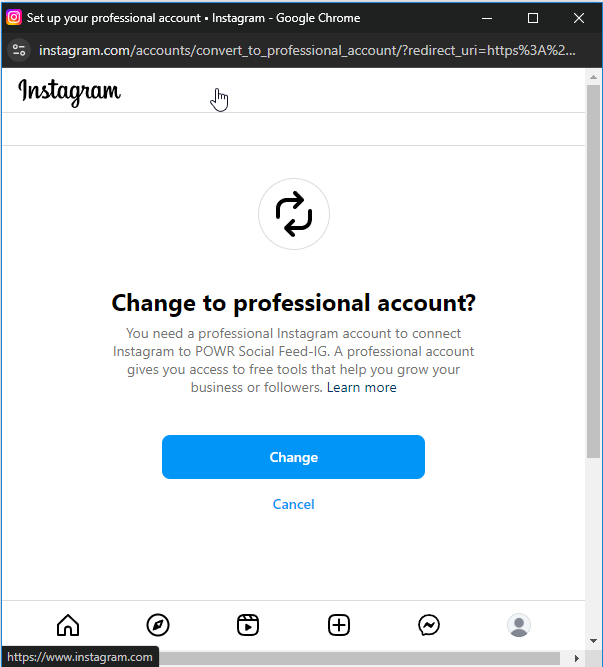603x667 pixels.
Task: Minimize the Chrome popup window
Action: [487, 18]
